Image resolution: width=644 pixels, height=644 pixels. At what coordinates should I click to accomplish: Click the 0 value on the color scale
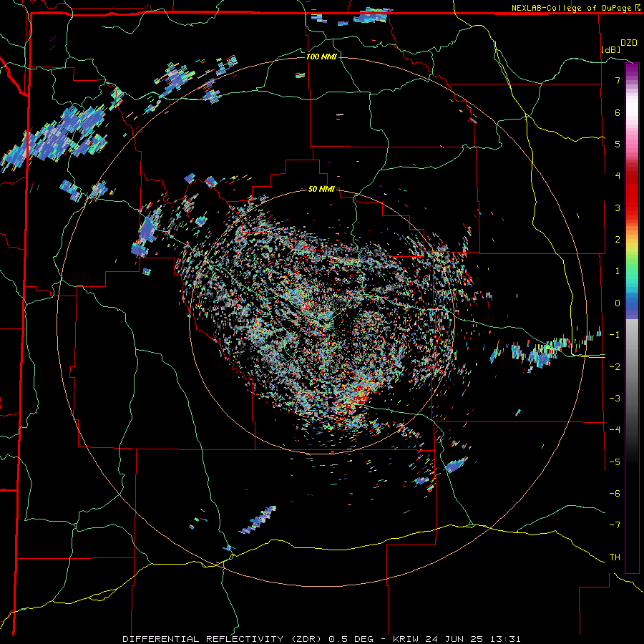point(618,303)
